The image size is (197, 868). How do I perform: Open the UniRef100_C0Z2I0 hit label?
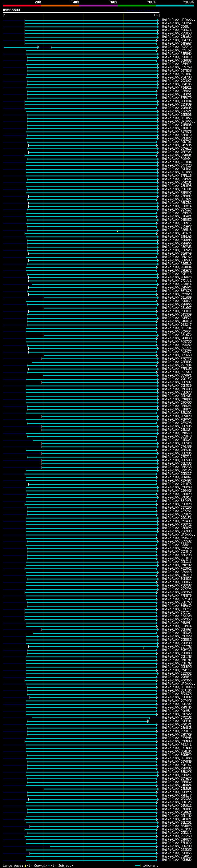[177, 47]
